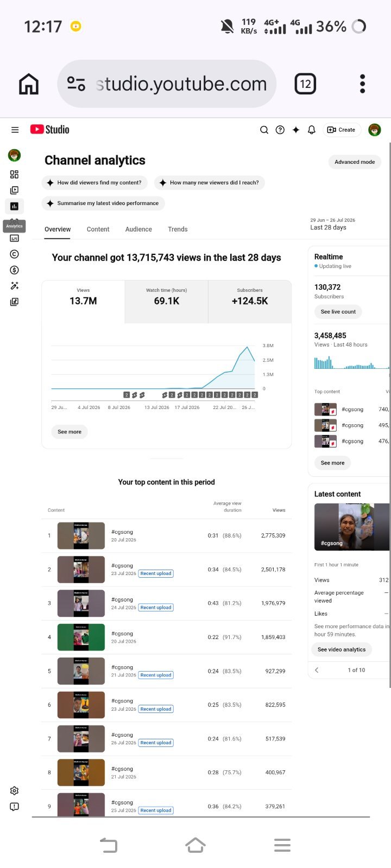Switch to the Content tab

point(98,229)
